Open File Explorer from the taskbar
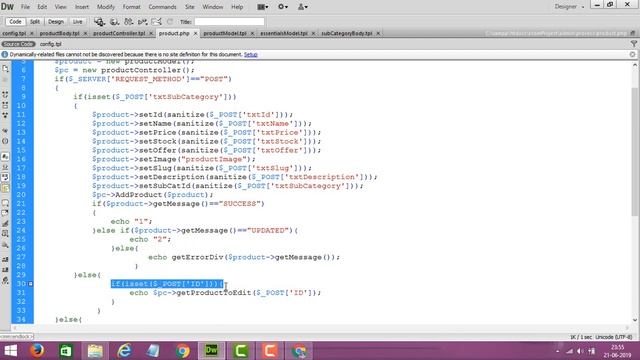 click(x=95, y=351)
